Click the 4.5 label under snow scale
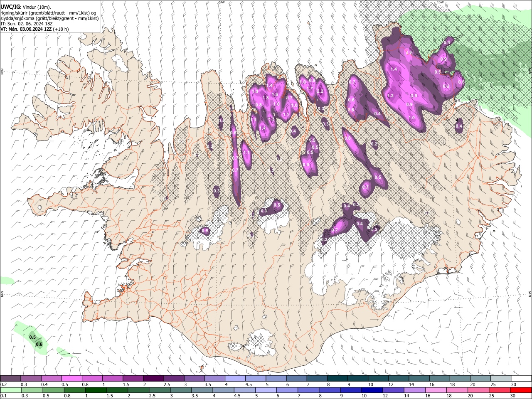This screenshot has height=399, width=532. coord(248,384)
